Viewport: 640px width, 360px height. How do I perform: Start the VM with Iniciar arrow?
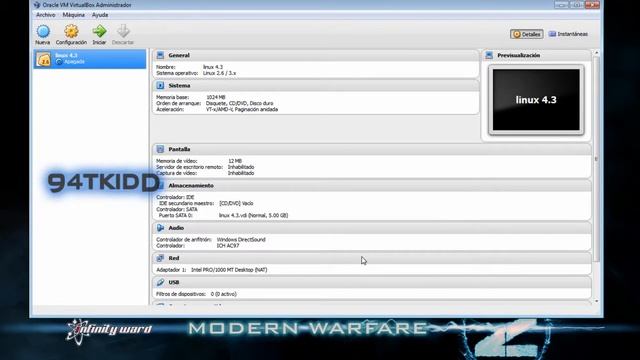pos(99,31)
